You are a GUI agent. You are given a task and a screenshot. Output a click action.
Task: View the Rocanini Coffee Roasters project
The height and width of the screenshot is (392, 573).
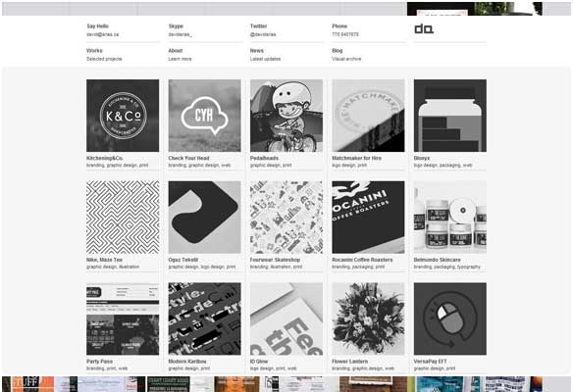click(x=368, y=218)
